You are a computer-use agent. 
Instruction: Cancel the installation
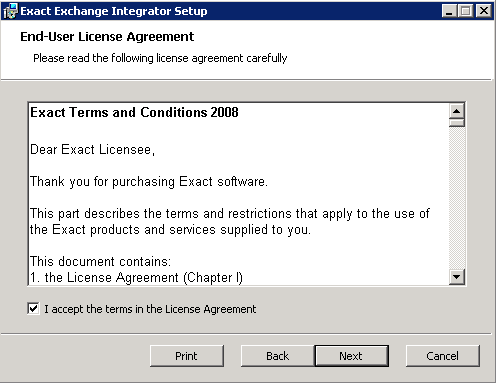(x=443, y=356)
